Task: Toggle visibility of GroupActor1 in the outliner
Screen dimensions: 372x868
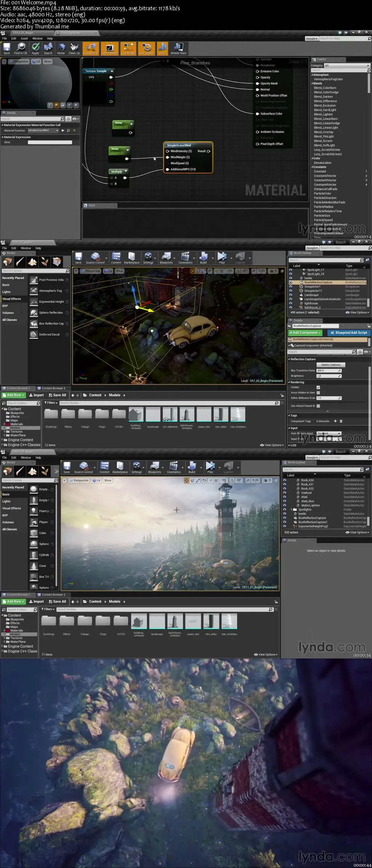Action: coord(291,287)
